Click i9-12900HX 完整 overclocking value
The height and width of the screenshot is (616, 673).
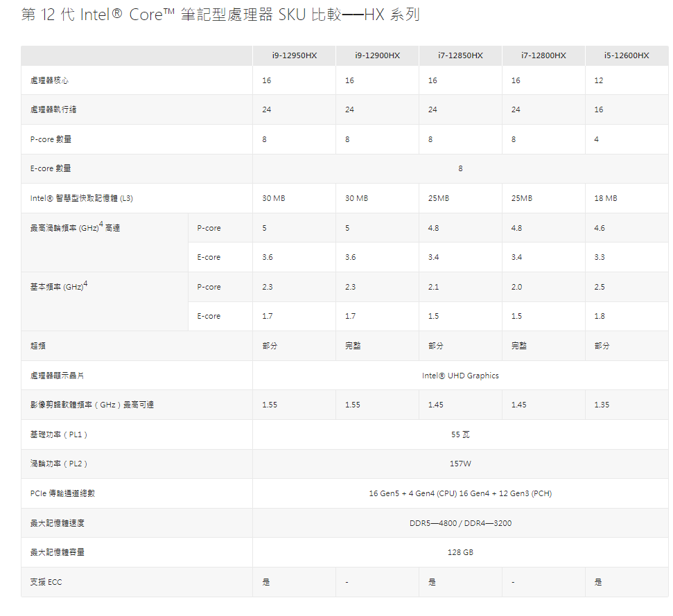coord(353,346)
